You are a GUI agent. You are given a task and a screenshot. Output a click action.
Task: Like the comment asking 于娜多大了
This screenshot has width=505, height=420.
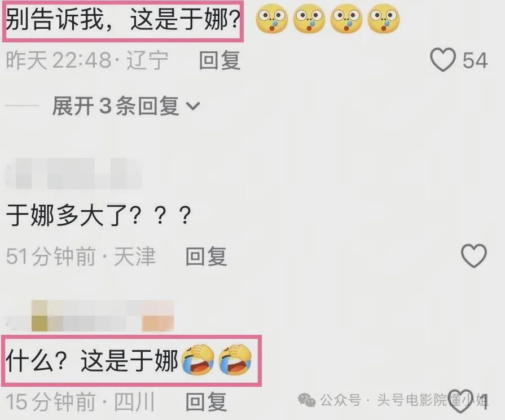coord(474,256)
